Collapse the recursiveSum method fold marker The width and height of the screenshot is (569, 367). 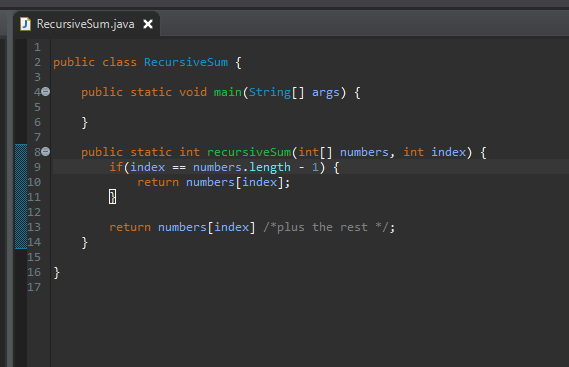click(45, 151)
